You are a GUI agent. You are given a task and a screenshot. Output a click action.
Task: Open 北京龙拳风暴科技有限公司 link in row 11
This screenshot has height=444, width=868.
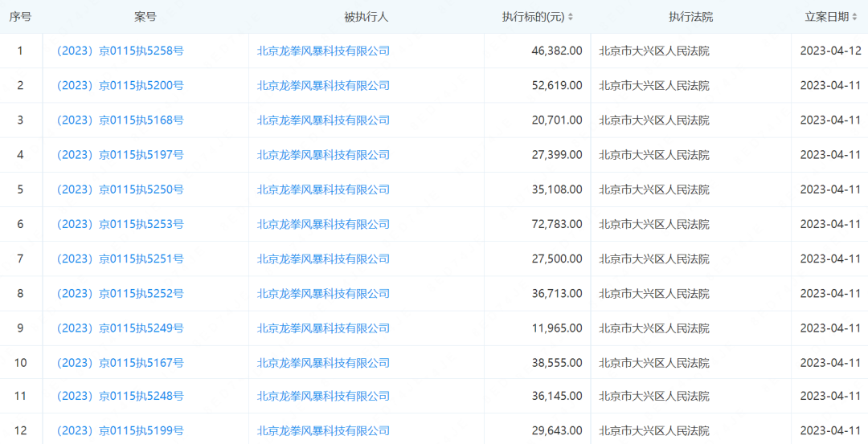(x=323, y=397)
